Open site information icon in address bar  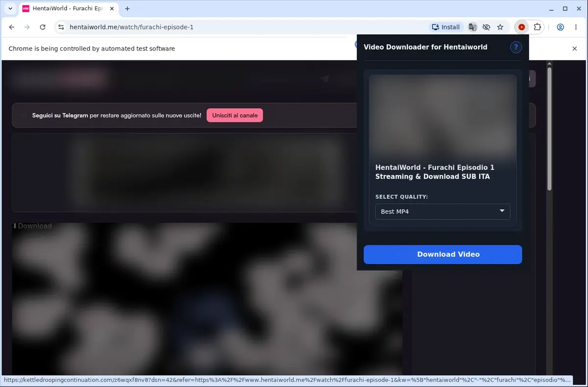pos(61,27)
